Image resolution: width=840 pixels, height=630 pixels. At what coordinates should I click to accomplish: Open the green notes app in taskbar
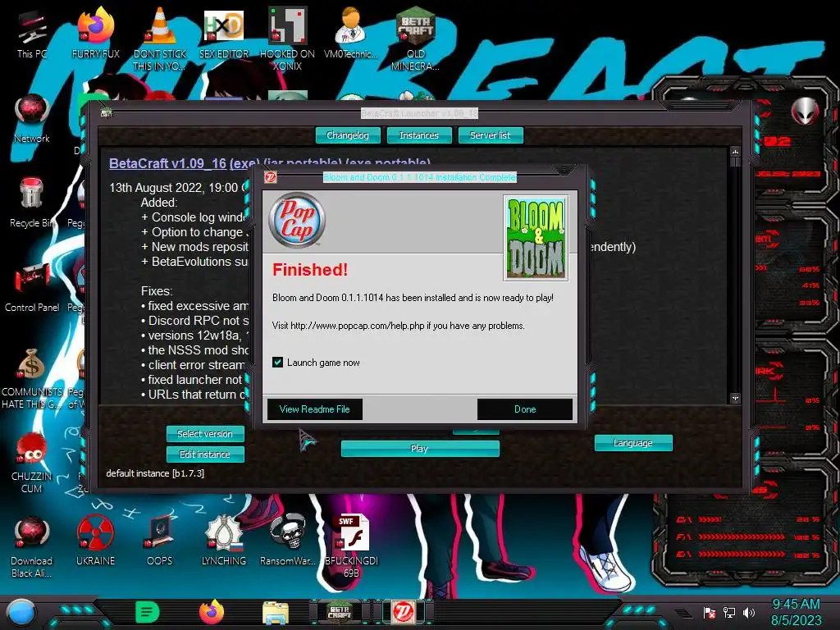147,612
